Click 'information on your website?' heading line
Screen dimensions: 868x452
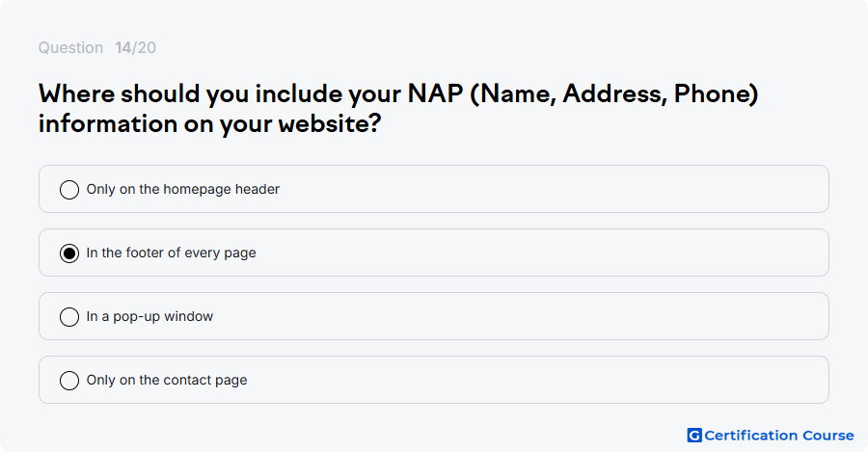click(x=210, y=123)
